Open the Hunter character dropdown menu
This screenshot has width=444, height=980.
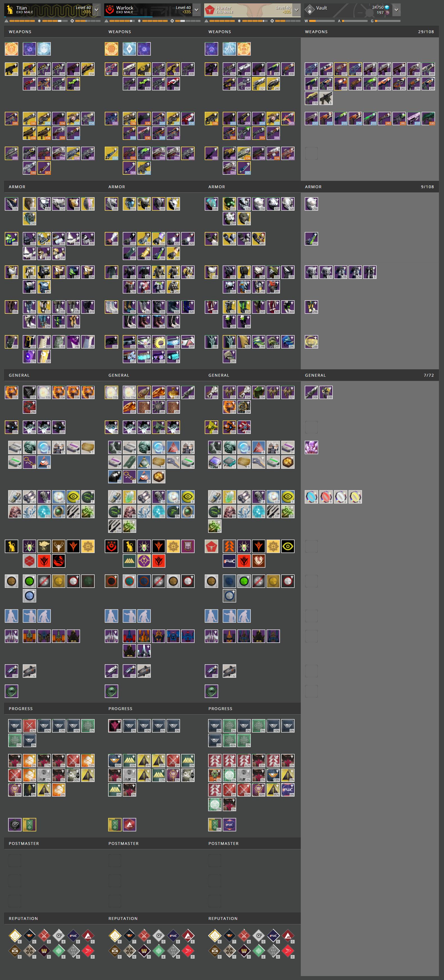pos(297,10)
